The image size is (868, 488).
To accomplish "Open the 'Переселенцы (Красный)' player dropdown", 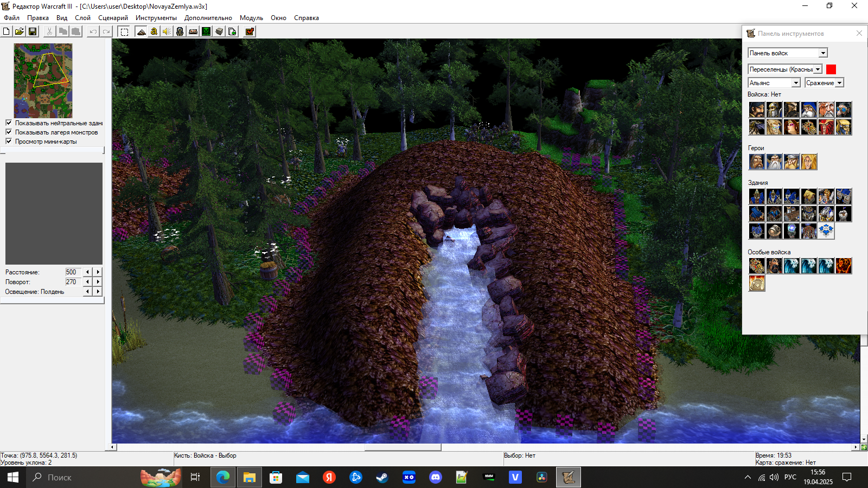I will click(x=818, y=69).
